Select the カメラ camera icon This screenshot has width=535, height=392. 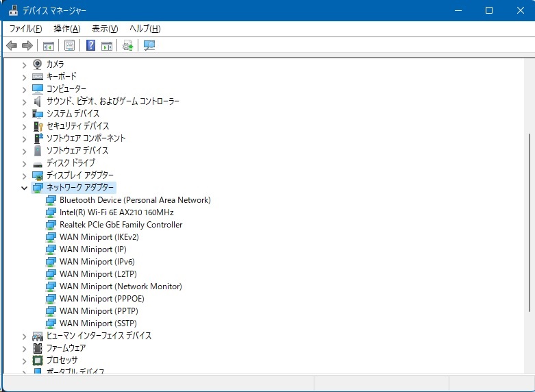(37, 64)
